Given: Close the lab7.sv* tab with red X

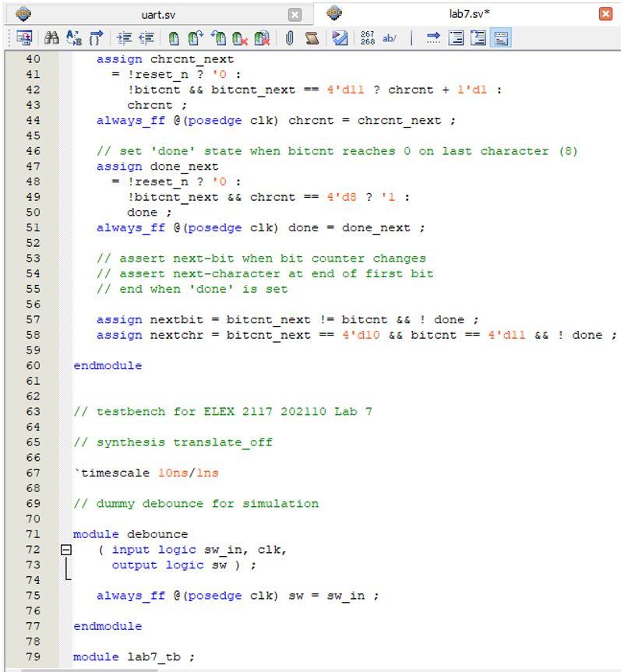Looking at the screenshot, I should tap(605, 14).
